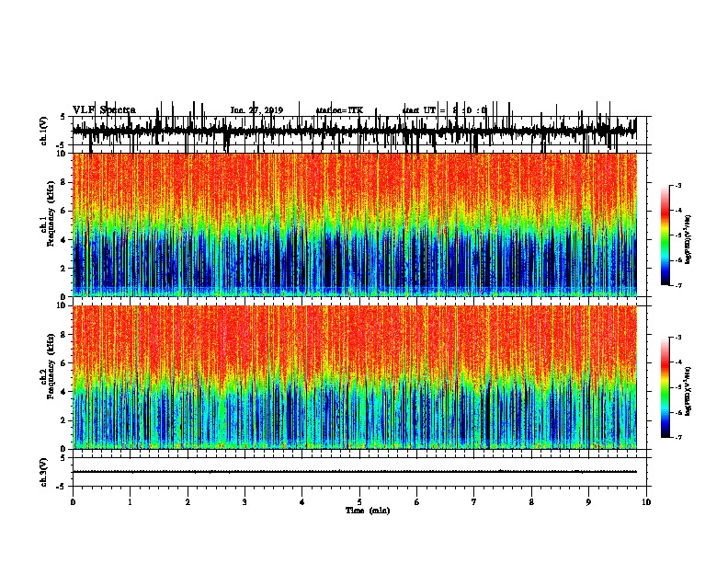Image resolution: width=728 pixels, height=563 pixels.
Task: Click time axis tick label '7'
Action: [474, 502]
